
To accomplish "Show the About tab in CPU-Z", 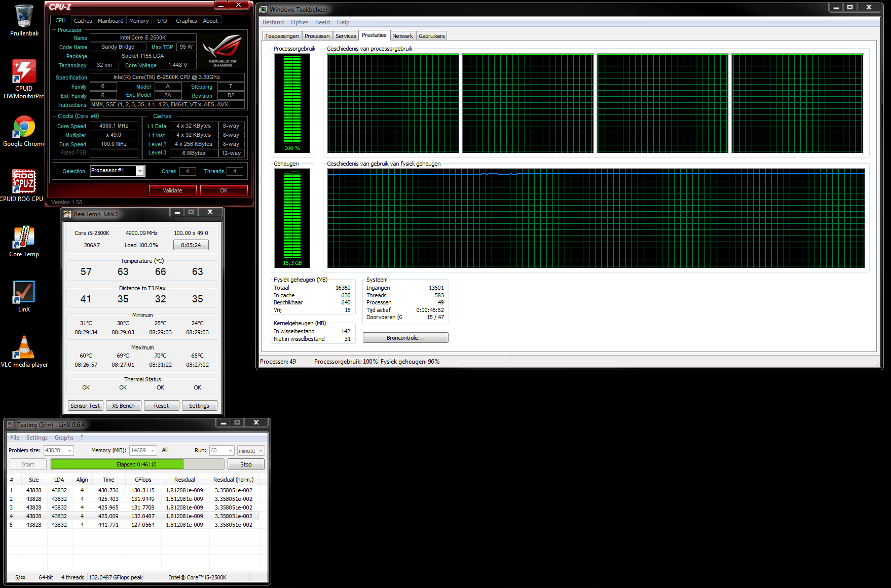I will point(210,21).
